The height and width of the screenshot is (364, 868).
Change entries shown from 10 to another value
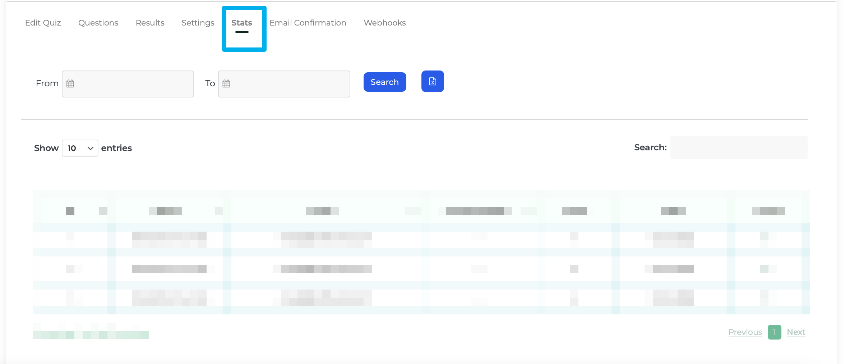point(80,148)
